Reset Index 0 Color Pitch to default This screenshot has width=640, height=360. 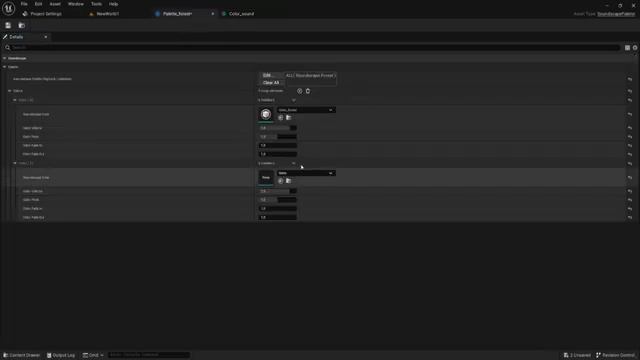pos(630,137)
